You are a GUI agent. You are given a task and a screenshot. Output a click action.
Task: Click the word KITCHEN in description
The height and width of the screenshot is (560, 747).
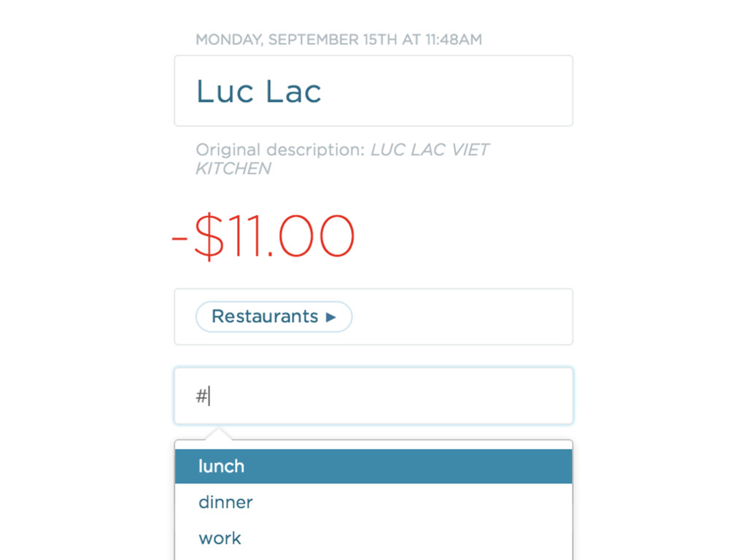233,168
